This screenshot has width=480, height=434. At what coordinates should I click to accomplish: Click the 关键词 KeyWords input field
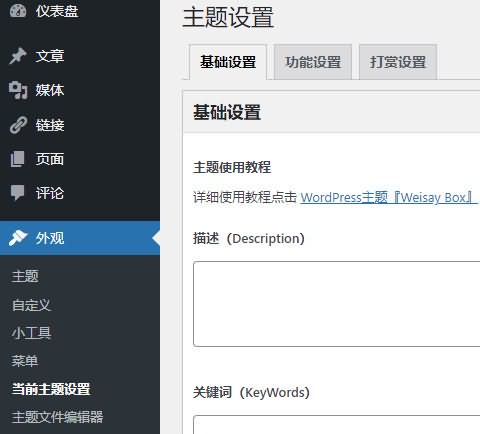[337, 425]
